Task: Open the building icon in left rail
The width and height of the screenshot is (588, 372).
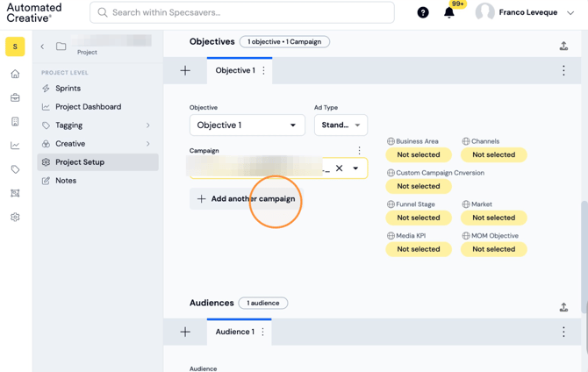Action: click(15, 121)
